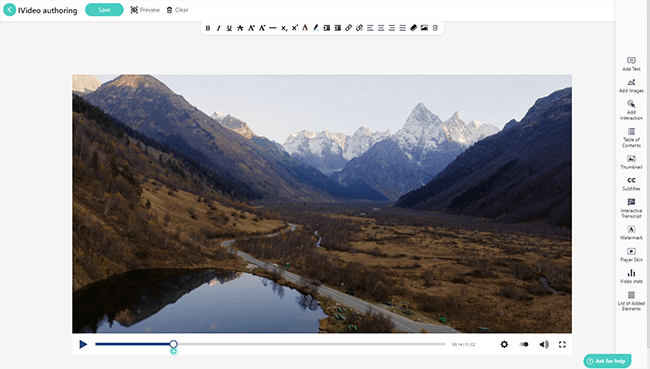
Task: Clear formatting with eraser icon
Action: pos(413,28)
